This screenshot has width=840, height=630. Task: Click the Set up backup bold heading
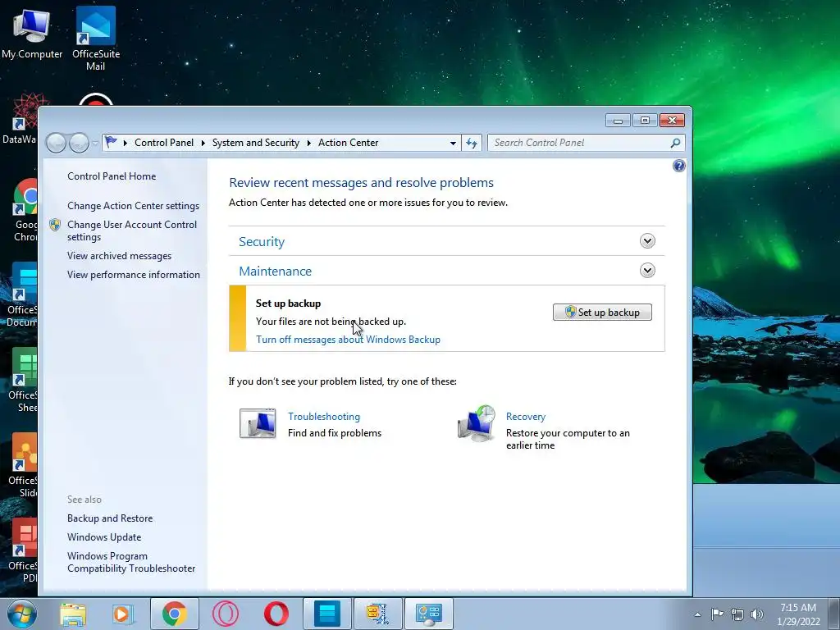(x=288, y=304)
